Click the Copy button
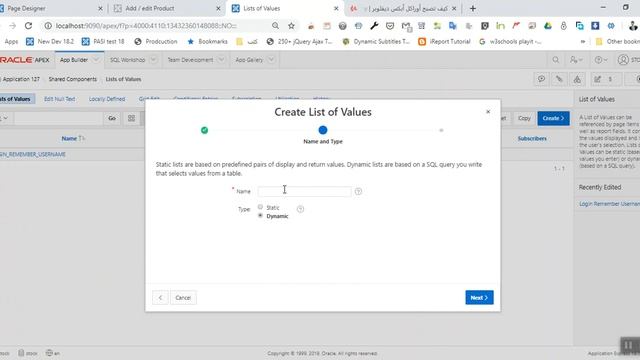This screenshot has height=360, width=640. pos(524,118)
